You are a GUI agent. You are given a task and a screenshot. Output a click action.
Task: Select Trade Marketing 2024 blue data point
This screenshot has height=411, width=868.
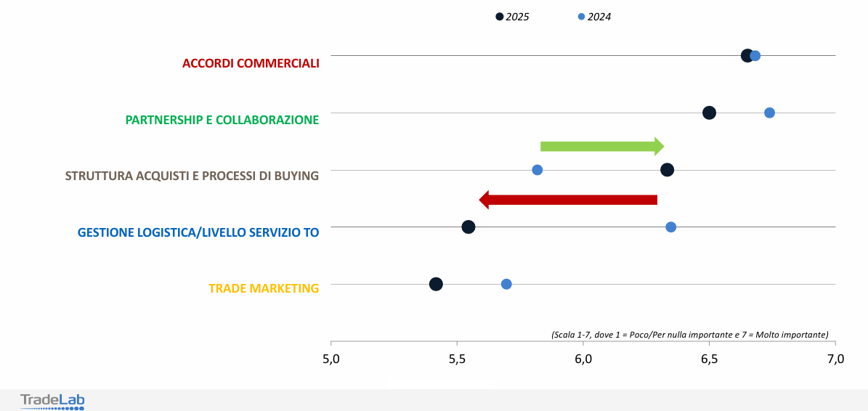pos(506,284)
